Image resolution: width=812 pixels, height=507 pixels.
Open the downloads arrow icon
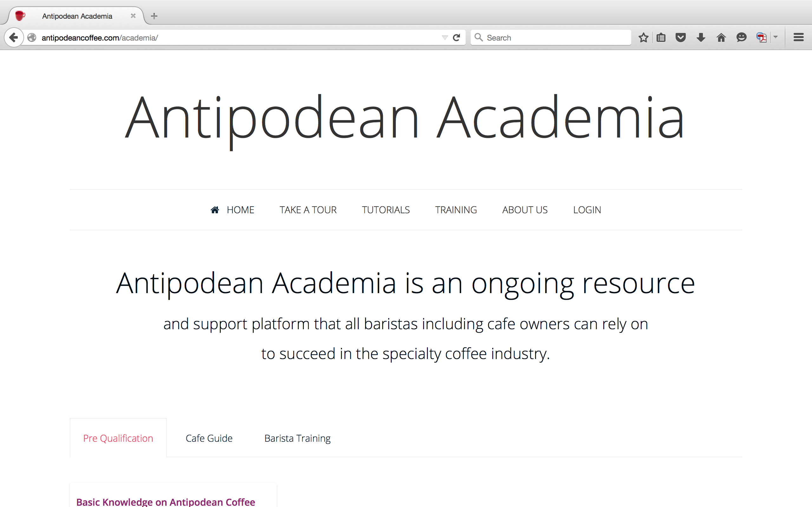[x=701, y=38]
